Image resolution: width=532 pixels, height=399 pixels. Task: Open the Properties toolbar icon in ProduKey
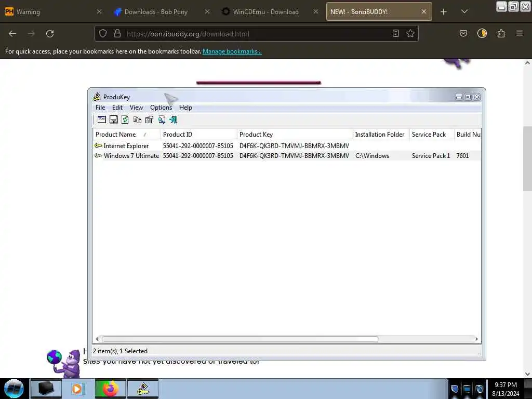coord(149,119)
